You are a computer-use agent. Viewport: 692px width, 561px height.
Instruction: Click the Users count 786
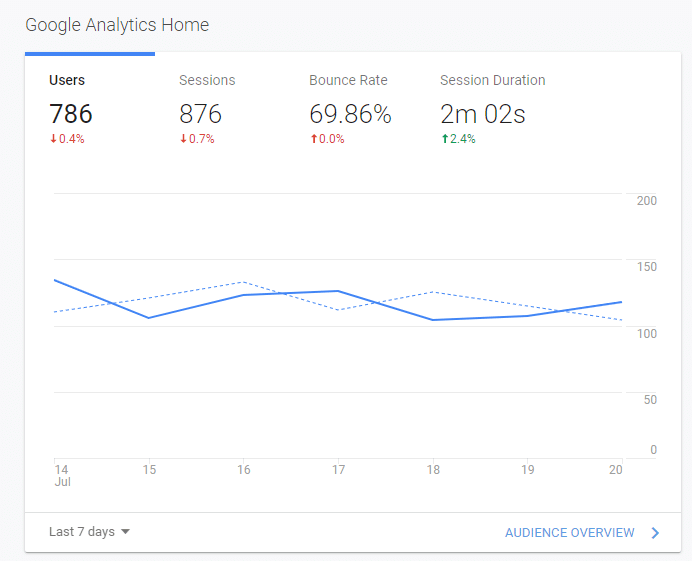point(71,114)
